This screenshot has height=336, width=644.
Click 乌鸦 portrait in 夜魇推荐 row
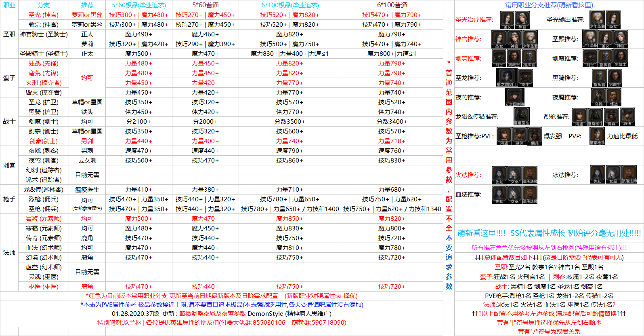pyautogui.click(x=598, y=97)
